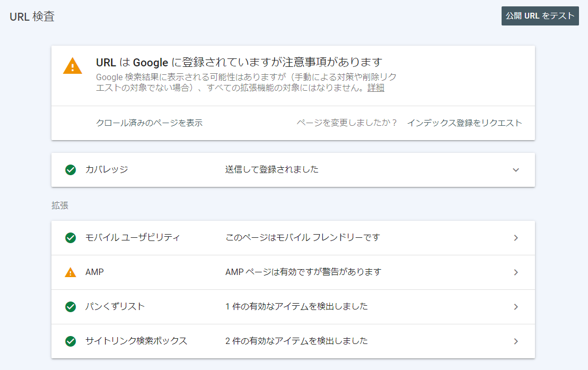Click the 公開 URL をテスト button
Viewport: 588px width, 370px height.
click(x=540, y=16)
